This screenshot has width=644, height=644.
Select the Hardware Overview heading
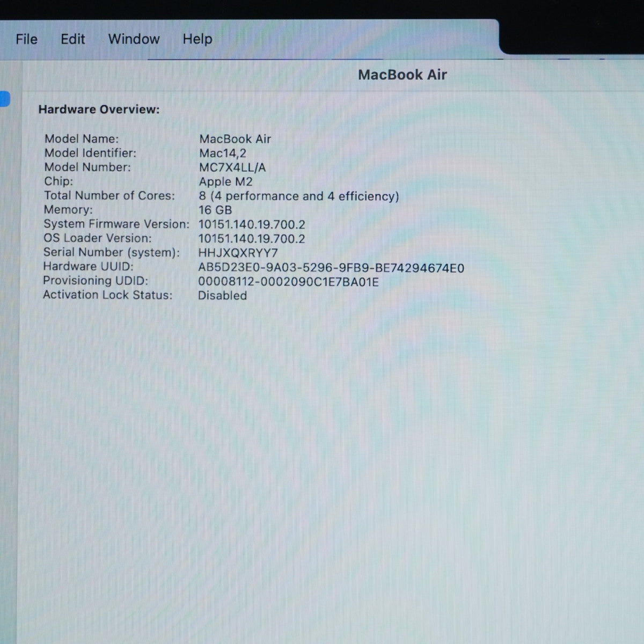pos(99,109)
